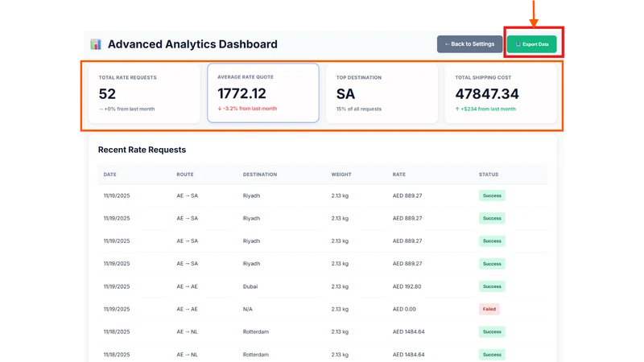
Task: Sort by the Date column header
Action: (x=110, y=175)
